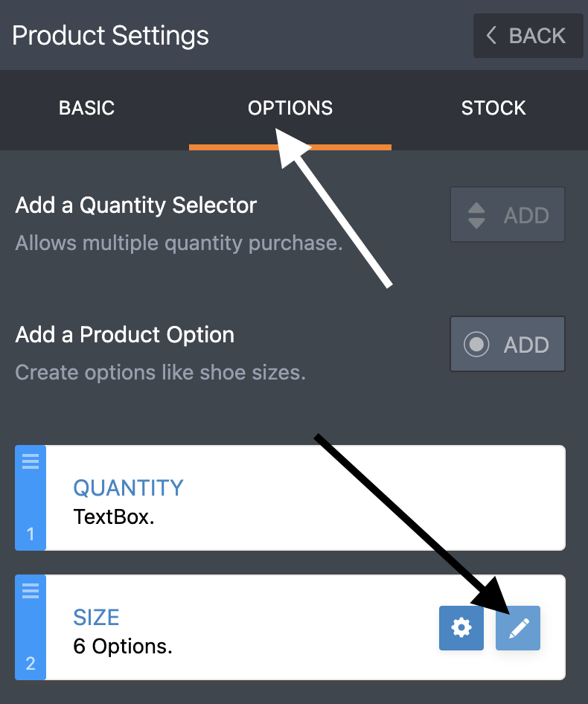Select the OPTIONS tab
Image resolution: width=588 pixels, height=704 pixels.
coord(290,108)
